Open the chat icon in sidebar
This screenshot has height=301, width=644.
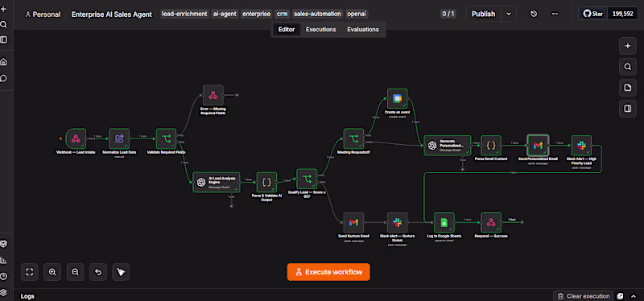pyautogui.click(x=4, y=78)
